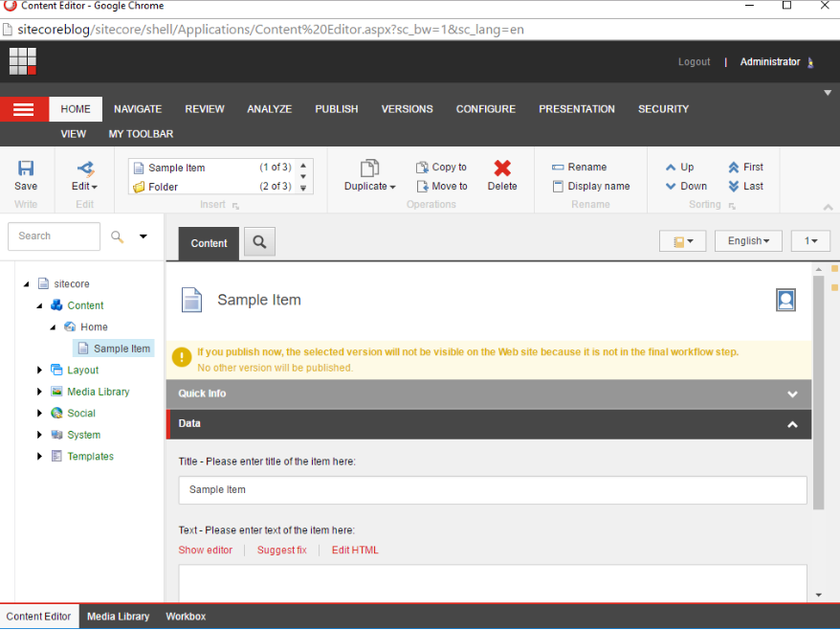
Task: Move item Down in sorting
Action: [686, 186]
